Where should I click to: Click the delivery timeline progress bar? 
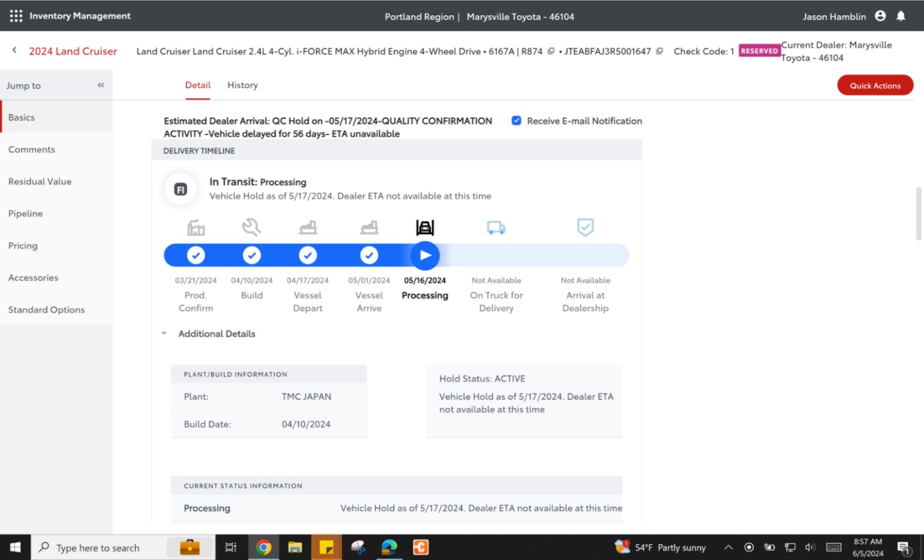point(396,255)
